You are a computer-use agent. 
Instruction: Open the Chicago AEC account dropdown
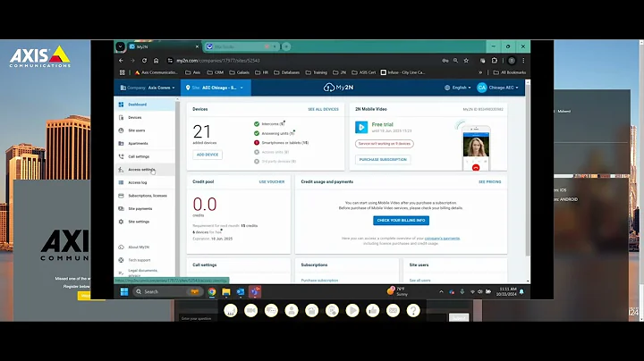point(503,88)
